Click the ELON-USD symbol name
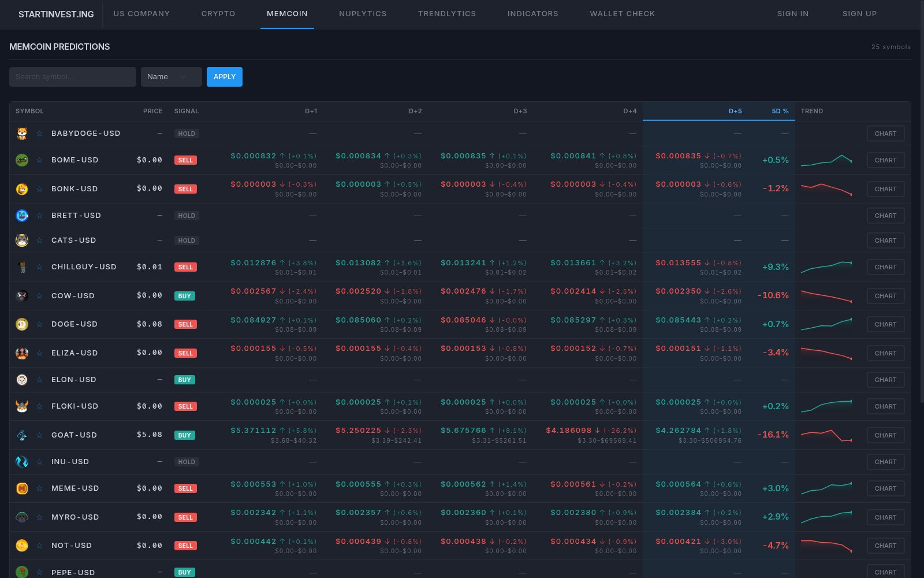Viewport: 924px width, 578px height. coord(74,380)
